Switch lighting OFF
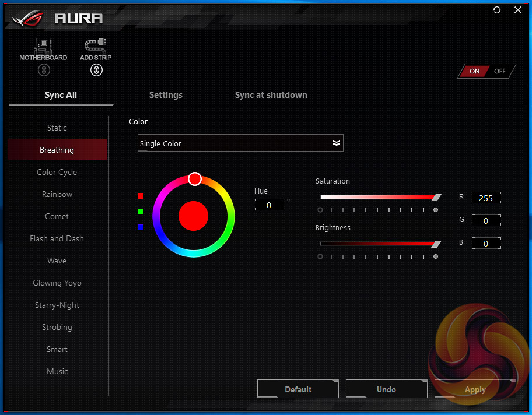Viewport: 532px width, 415px height. [500, 71]
